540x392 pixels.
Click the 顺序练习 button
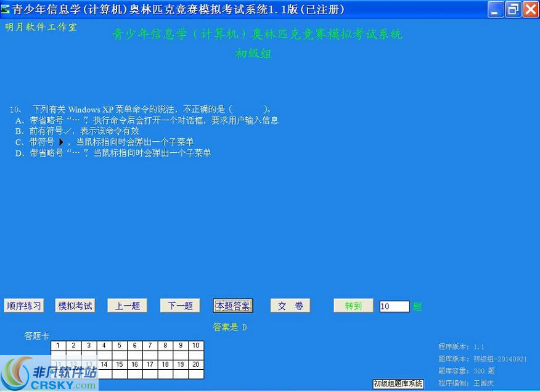24,306
